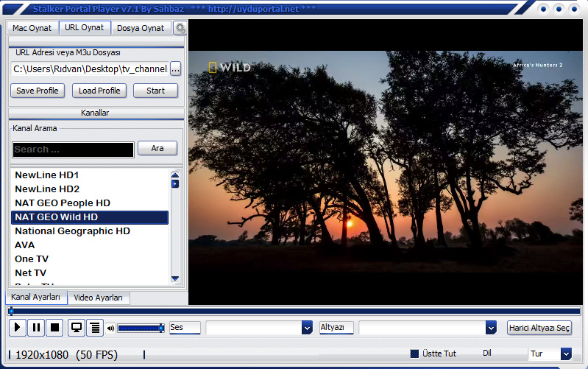Click the Save Profile button

[38, 91]
